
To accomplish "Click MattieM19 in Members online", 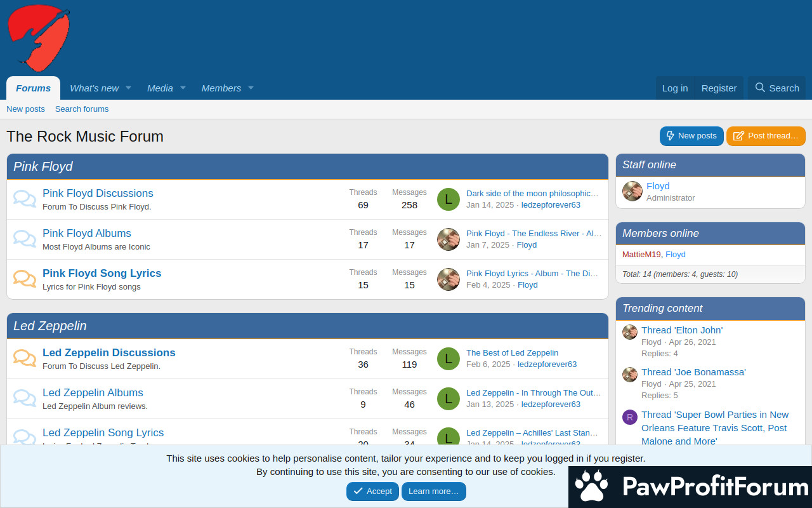I will [x=641, y=255].
